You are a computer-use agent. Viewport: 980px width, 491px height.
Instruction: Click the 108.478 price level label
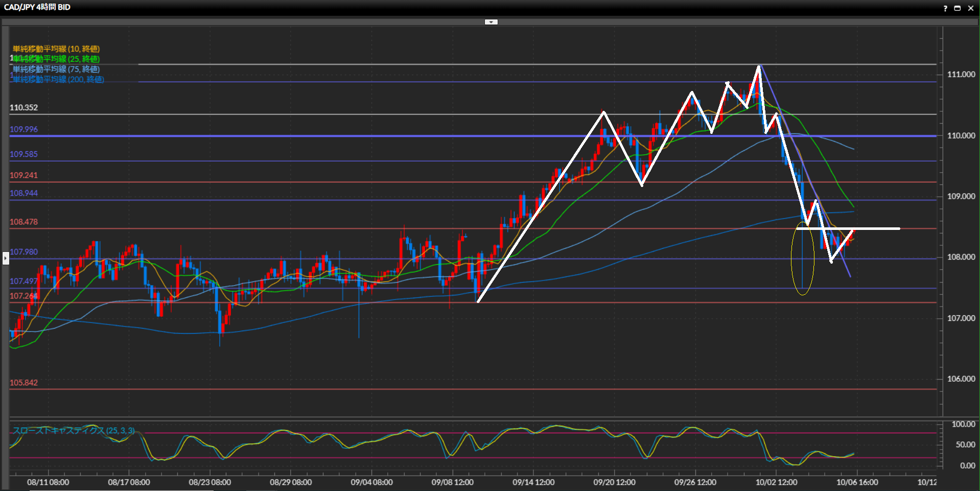(24, 222)
